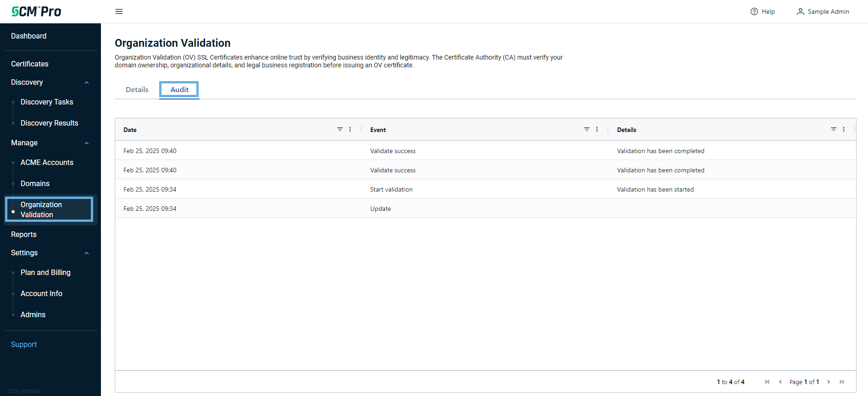This screenshot has height=396, width=868.
Task: Open the Support link in sidebar
Action: tap(24, 344)
